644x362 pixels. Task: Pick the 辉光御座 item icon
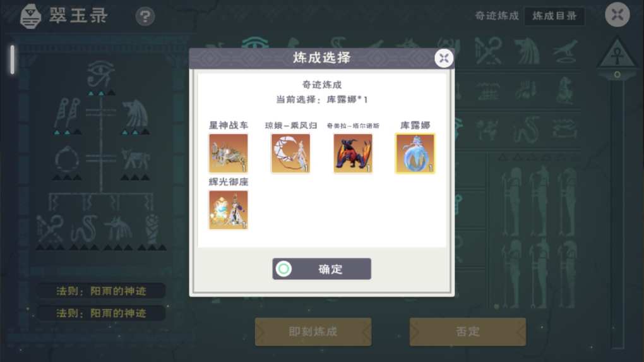click(229, 210)
